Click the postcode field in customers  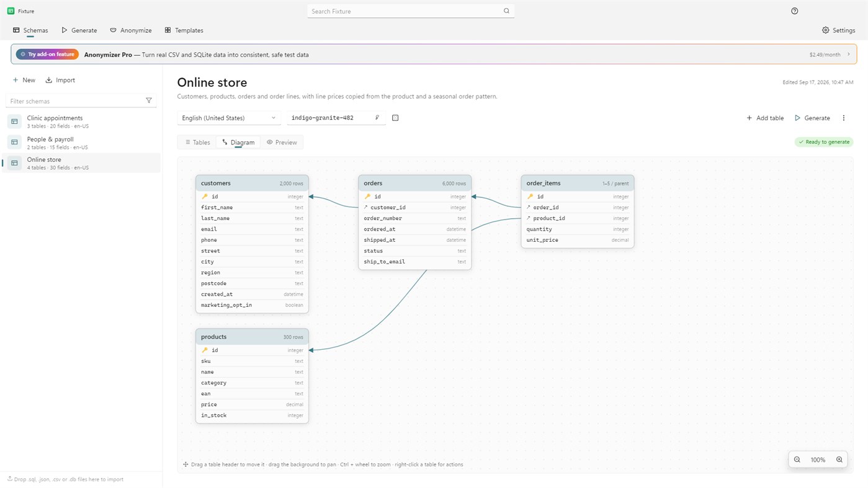[x=252, y=283]
